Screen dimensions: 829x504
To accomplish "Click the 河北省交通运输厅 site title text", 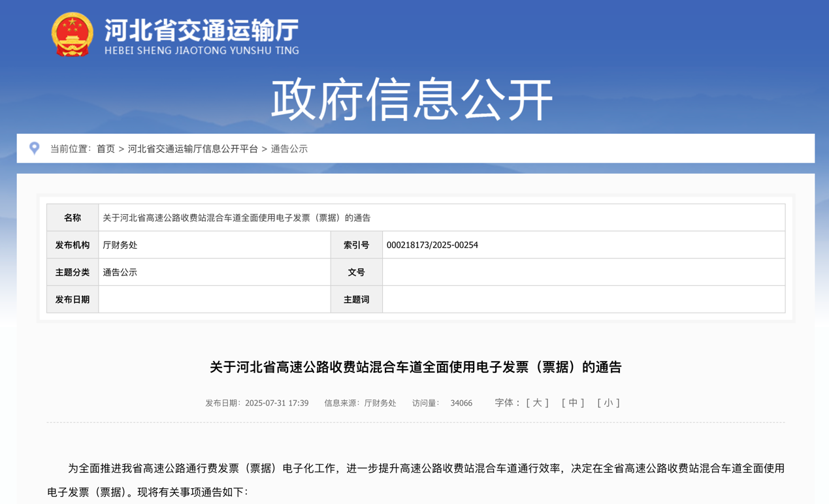I will coord(201,30).
